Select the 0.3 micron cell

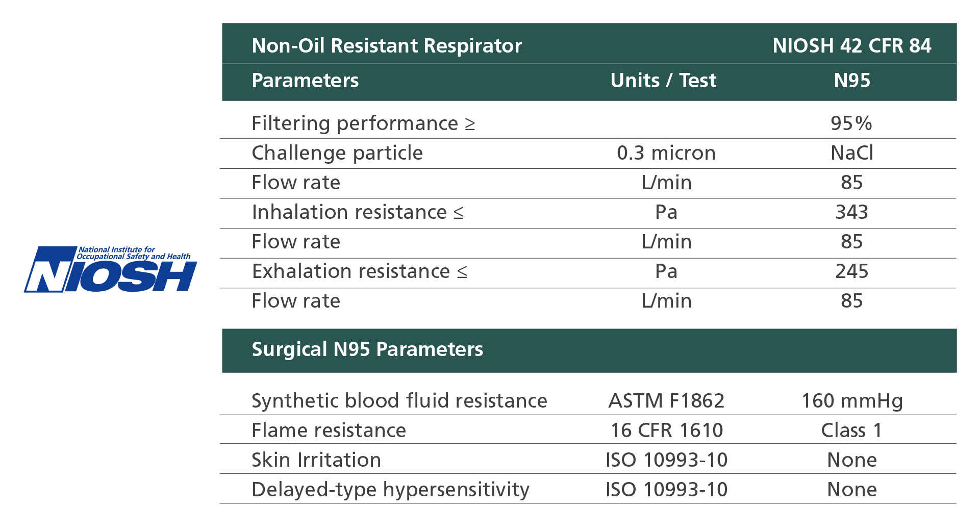tap(666, 153)
